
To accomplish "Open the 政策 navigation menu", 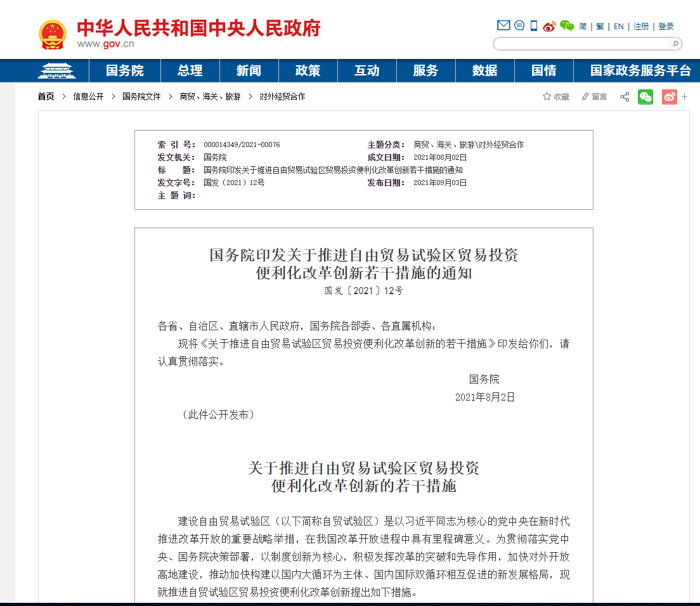I will point(308,70).
